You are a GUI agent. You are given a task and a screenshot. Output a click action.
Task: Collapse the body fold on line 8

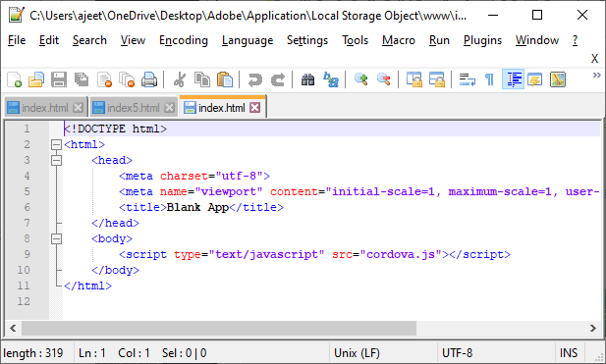click(56, 239)
